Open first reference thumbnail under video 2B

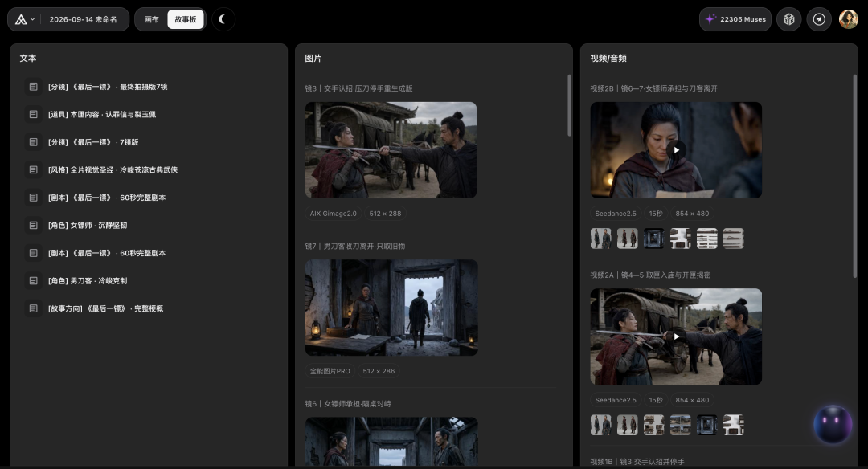tap(600, 239)
